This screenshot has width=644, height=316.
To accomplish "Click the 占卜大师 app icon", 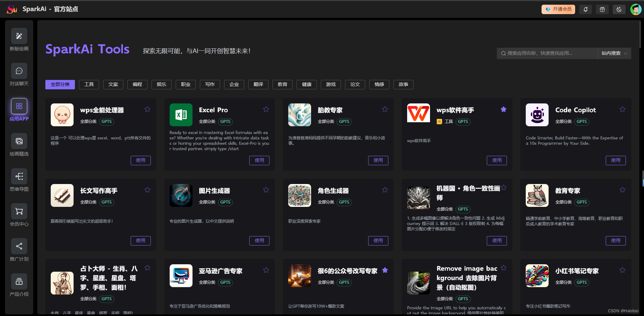I will [x=62, y=283].
